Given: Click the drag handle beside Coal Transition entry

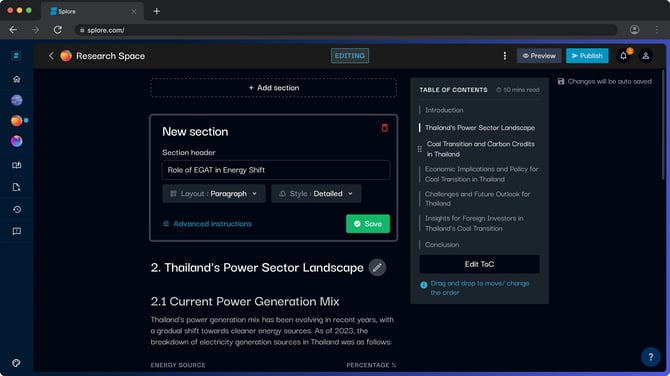Looking at the screenshot, I should coord(420,149).
